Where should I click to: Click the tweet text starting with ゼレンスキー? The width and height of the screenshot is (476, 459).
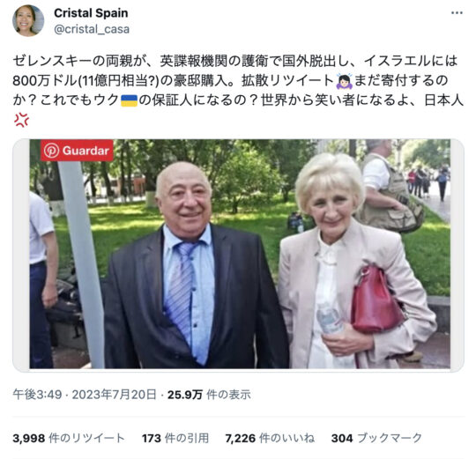click(238, 91)
